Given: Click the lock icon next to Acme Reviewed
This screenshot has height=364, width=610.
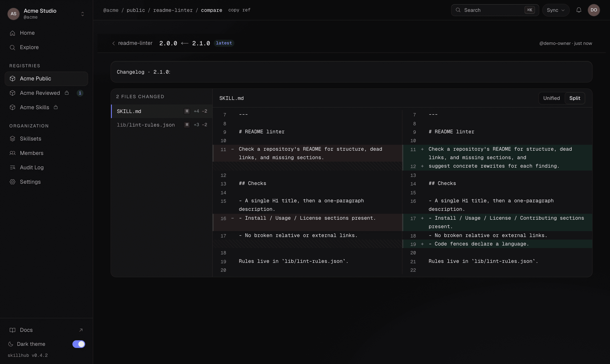Looking at the screenshot, I should pos(67,93).
